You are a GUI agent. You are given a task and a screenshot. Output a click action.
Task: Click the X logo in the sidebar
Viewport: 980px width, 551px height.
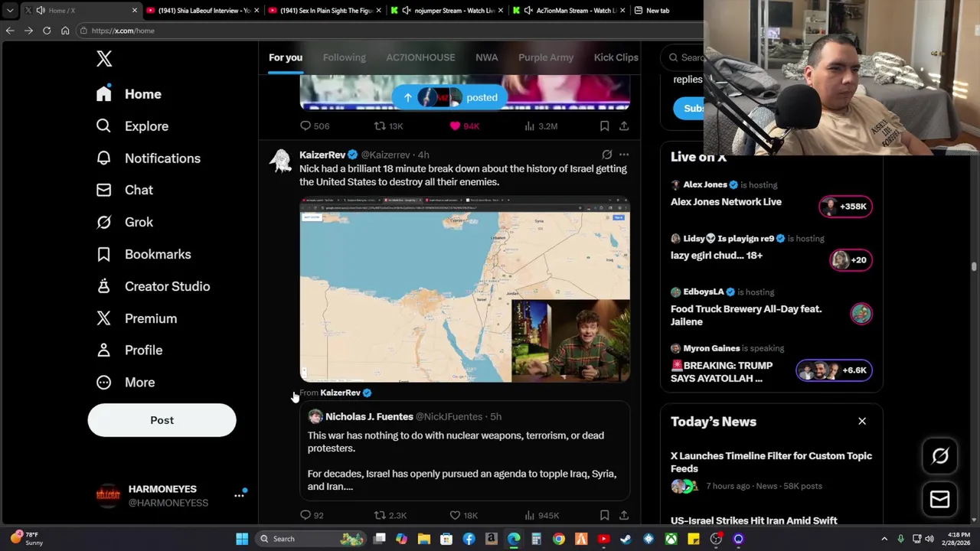coord(104,59)
